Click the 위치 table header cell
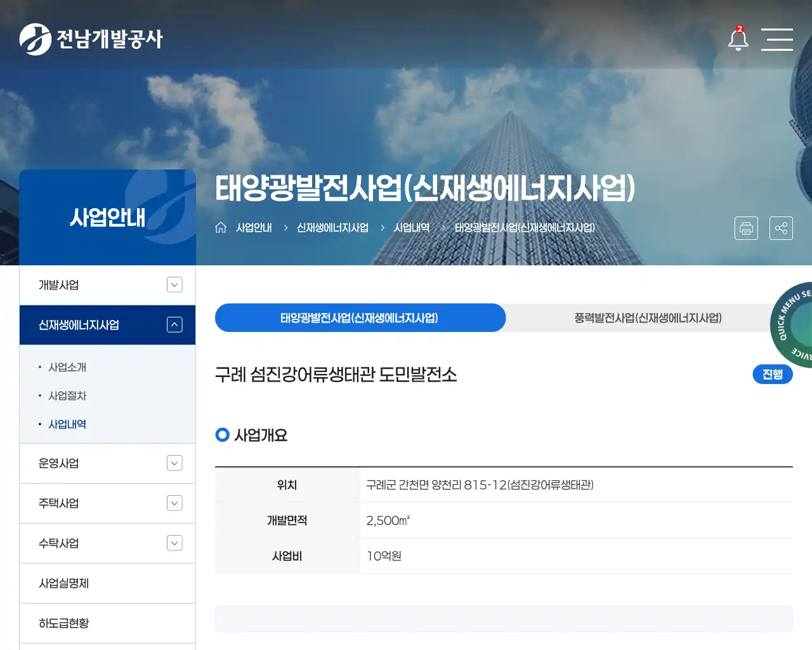Screen dimensions: 812x650 coord(287,485)
